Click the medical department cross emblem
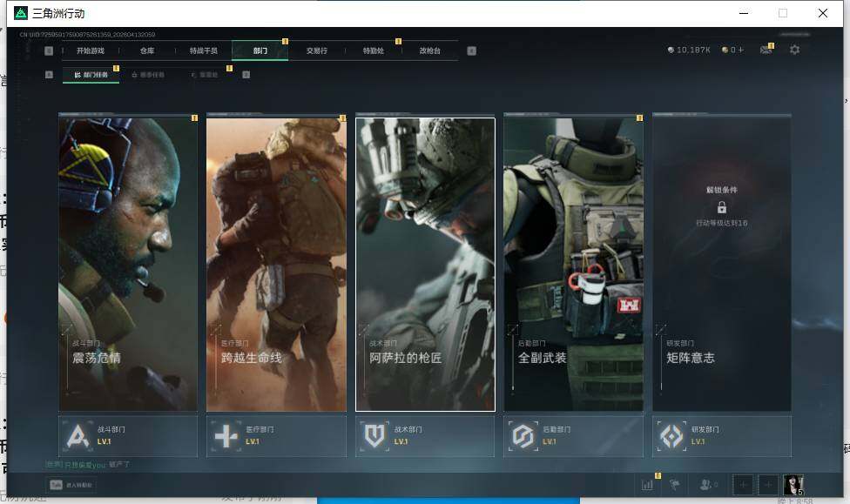Screen dimensions: 850x504 [226, 436]
